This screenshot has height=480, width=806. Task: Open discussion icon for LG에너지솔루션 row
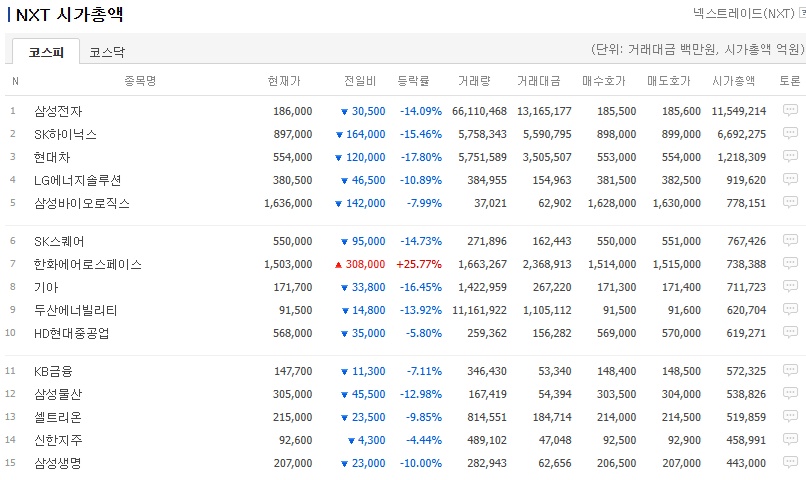pyautogui.click(x=790, y=179)
